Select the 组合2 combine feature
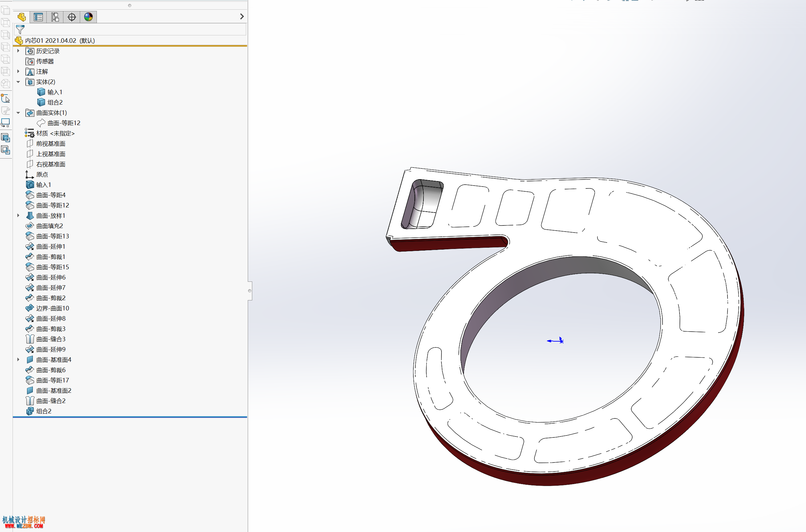This screenshot has height=532, width=806. click(39, 411)
